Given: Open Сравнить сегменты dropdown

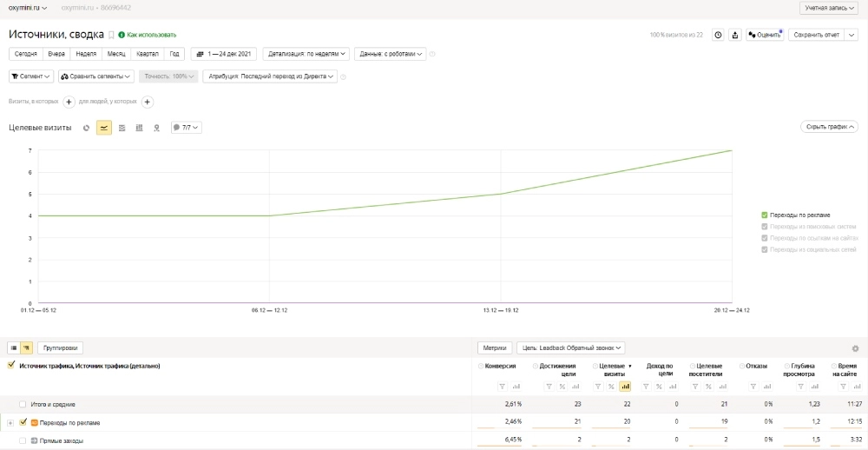Looking at the screenshot, I should pyautogui.click(x=96, y=76).
